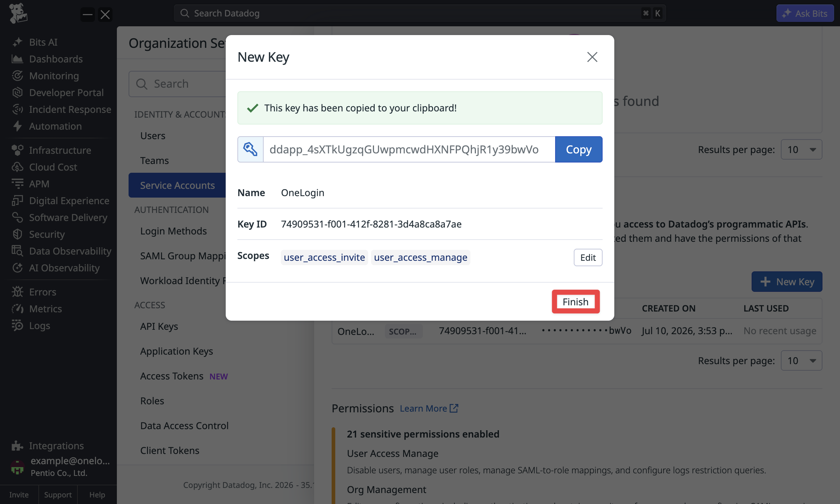The width and height of the screenshot is (840, 504).
Task: Open Workload Identity settings
Action: pos(183,280)
